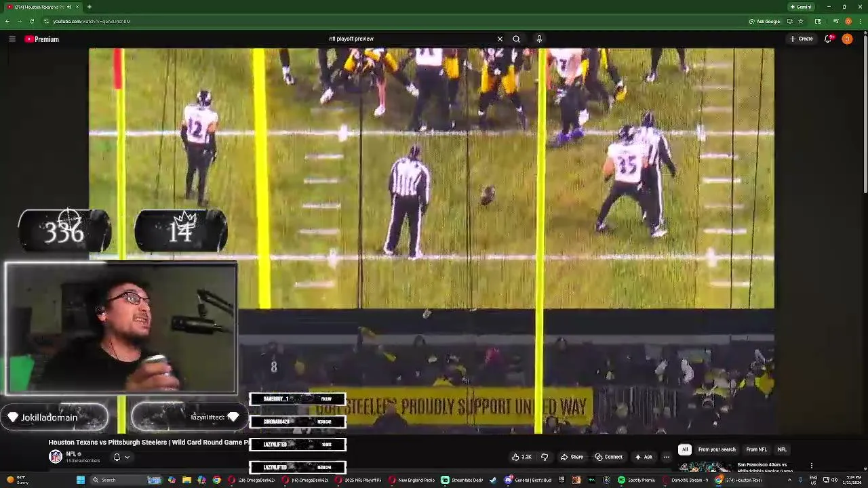The image size is (868, 488).
Task: Switch to the 'New England Patriots' taskbar window
Action: (x=412, y=480)
